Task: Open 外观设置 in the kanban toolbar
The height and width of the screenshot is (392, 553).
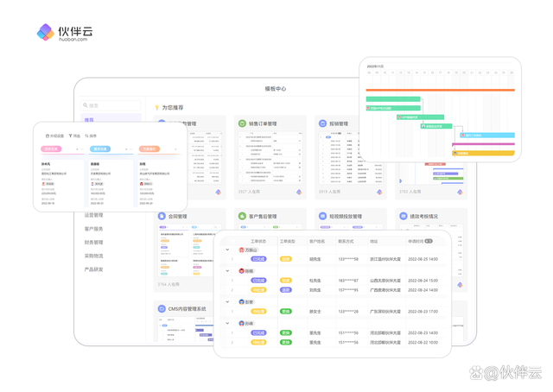Action: pyautogui.click(x=54, y=136)
